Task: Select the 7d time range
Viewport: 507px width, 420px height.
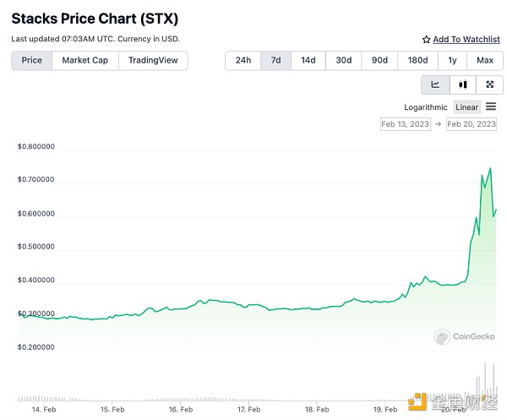Action: [x=275, y=60]
